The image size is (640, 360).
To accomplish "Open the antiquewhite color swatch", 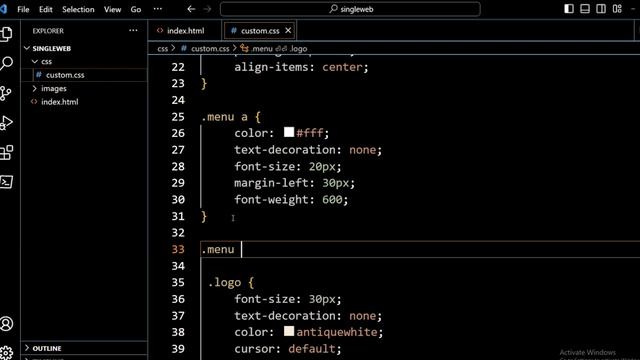I will pos(289,331).
